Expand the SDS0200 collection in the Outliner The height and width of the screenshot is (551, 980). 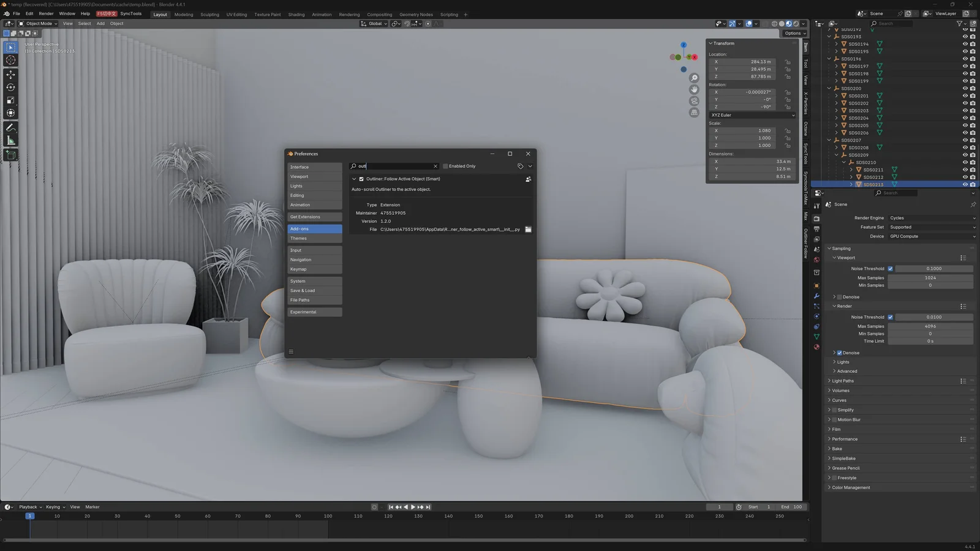point(829,88)
